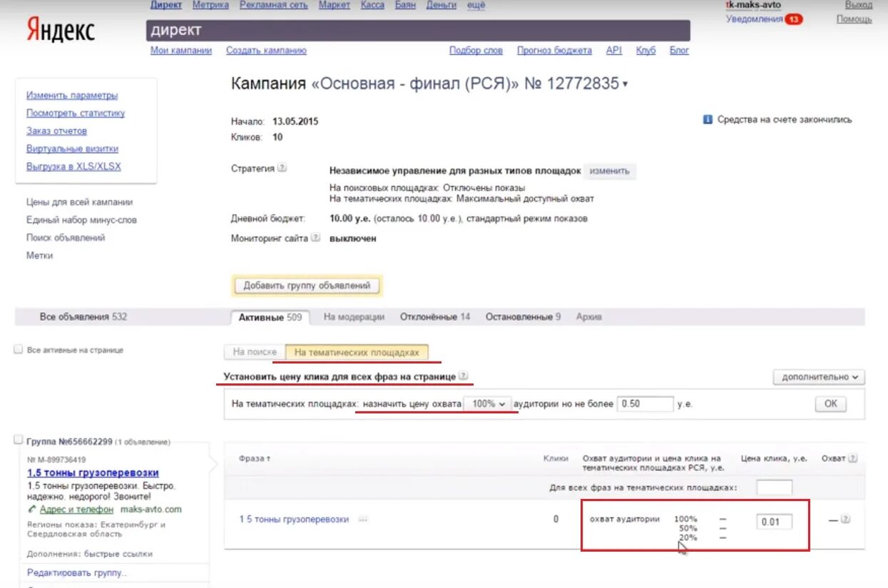Open Подбор слов link
Image resolution: width=888 pixels, height=588 pixels.
pos(476,51)
